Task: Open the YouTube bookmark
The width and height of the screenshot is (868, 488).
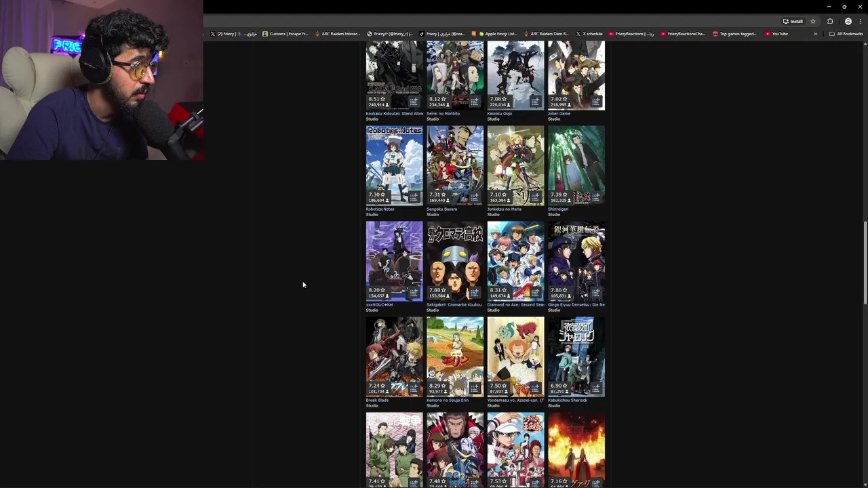Action: coord(776,34)
